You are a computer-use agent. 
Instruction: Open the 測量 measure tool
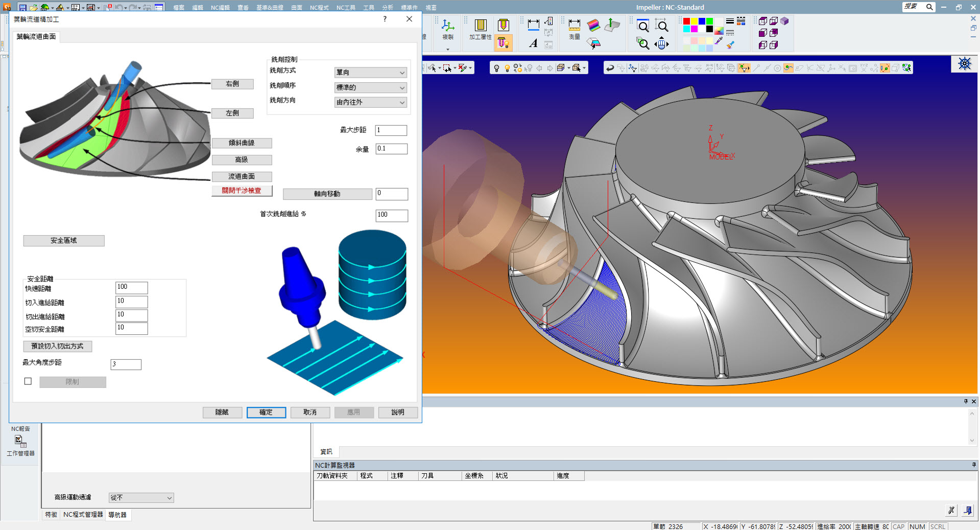click(x=575, y=29)
